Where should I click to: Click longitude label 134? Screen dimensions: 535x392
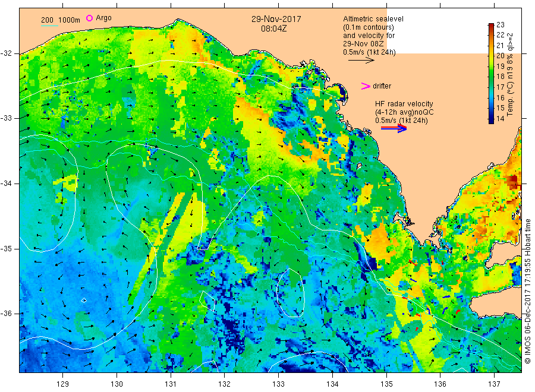332,384
